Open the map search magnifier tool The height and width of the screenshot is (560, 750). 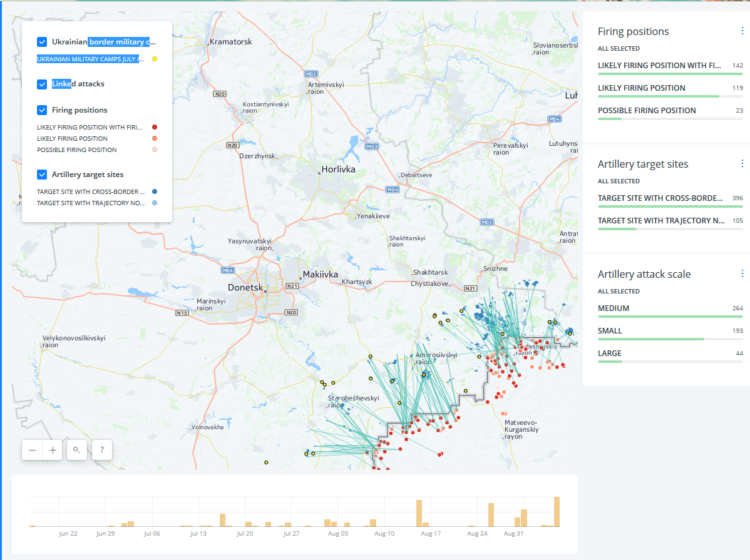point(76,450)
